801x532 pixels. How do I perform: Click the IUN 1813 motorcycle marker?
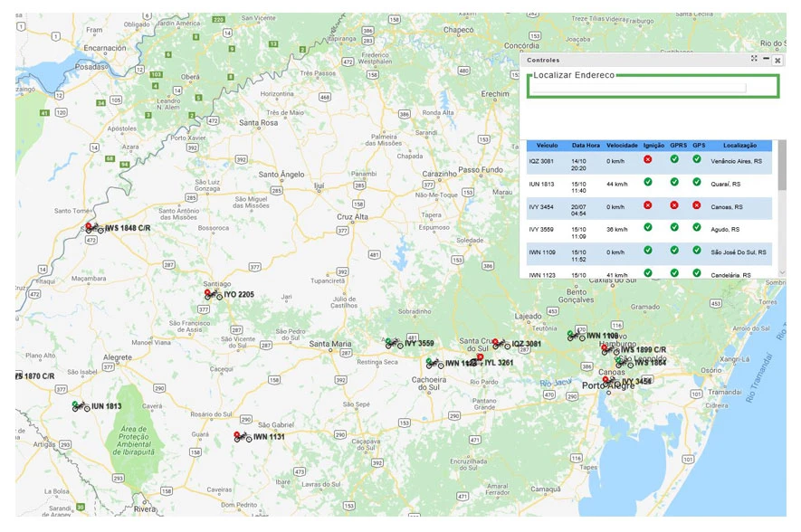point(81,406)
